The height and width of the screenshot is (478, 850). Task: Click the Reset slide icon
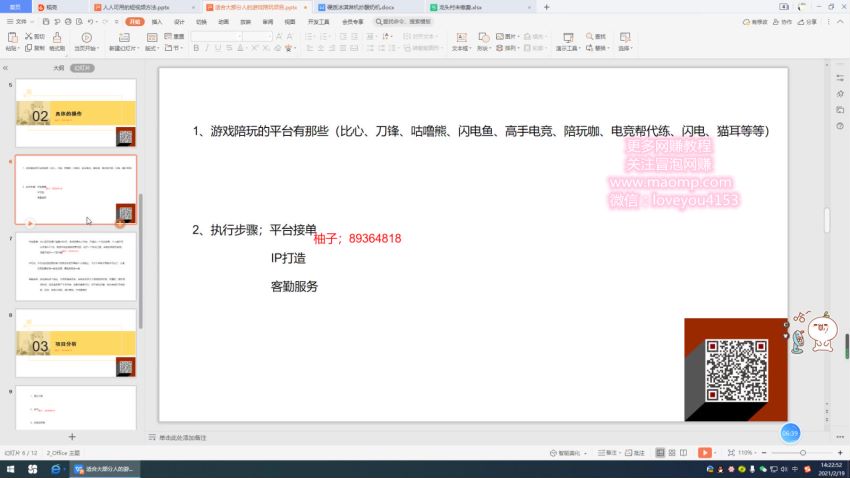[168, 36]
